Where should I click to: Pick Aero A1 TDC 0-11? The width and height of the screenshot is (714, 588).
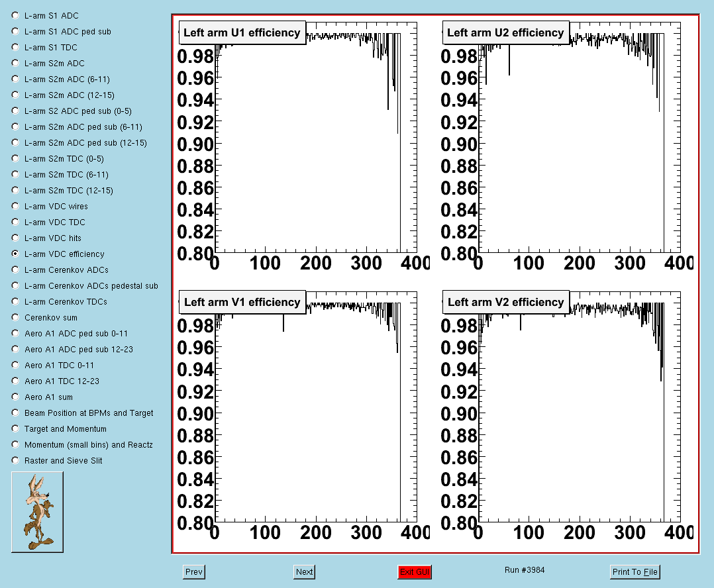click(15, 365)
